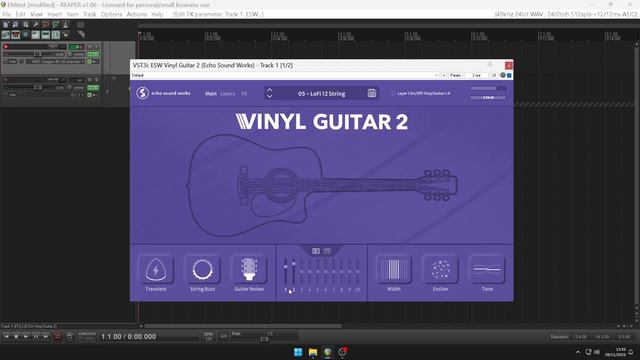Open the Windows Start menu
The image size is (640, 360).
298,352
